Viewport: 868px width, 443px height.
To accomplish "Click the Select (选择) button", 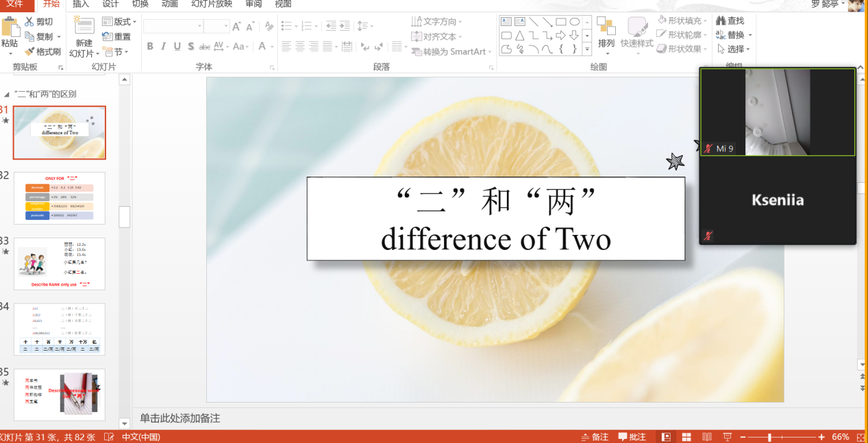I will 734,49.
